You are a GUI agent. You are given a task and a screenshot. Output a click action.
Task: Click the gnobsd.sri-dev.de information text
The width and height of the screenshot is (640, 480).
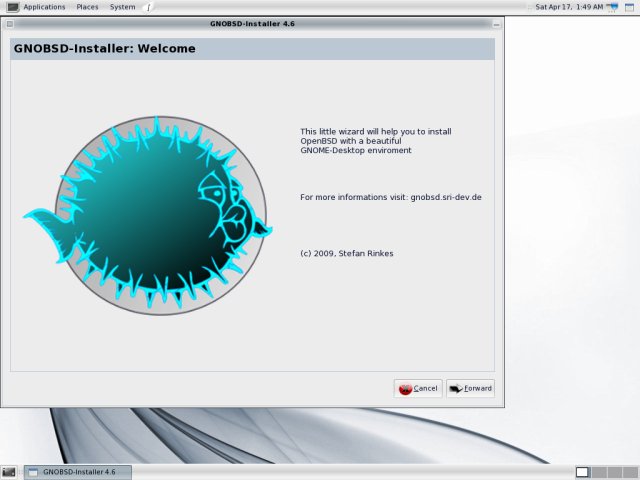(391, 197)
